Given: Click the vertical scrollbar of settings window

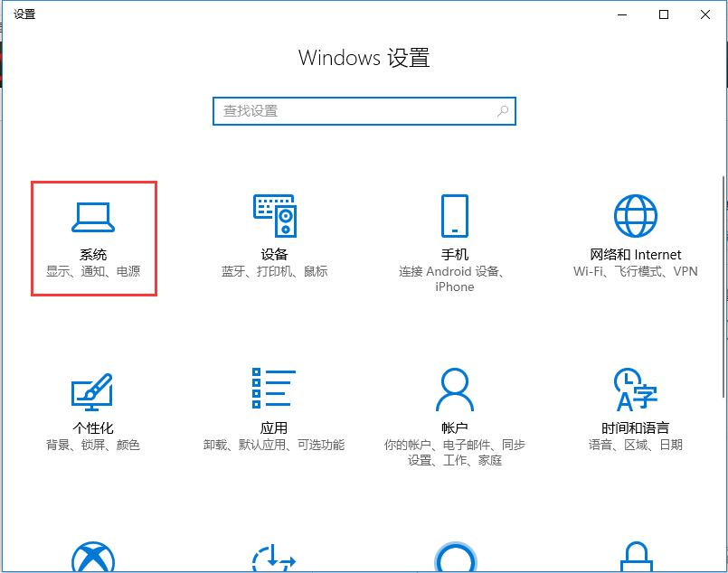Looking at the screenshot, I should tap(723, 286).
